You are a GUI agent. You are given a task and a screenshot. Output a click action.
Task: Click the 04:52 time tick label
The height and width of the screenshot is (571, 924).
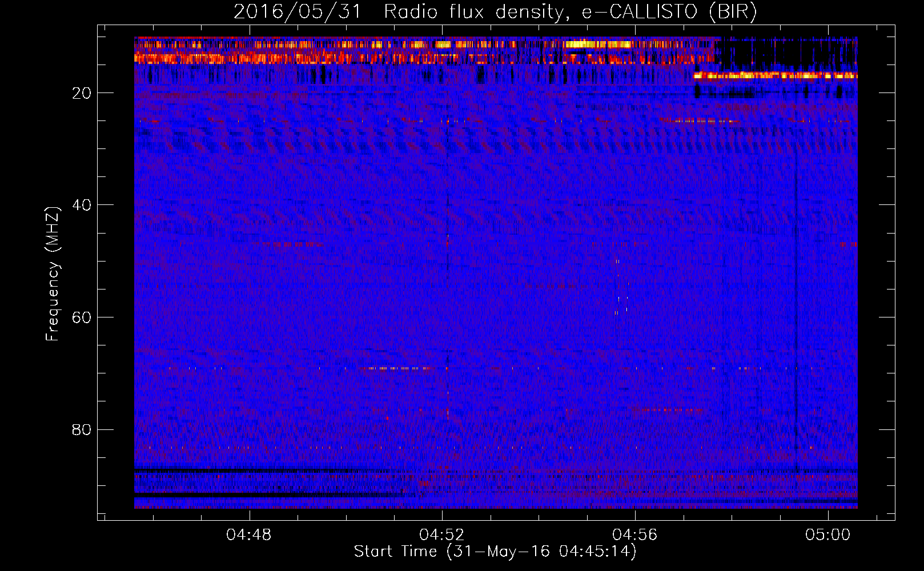(442, 535)
